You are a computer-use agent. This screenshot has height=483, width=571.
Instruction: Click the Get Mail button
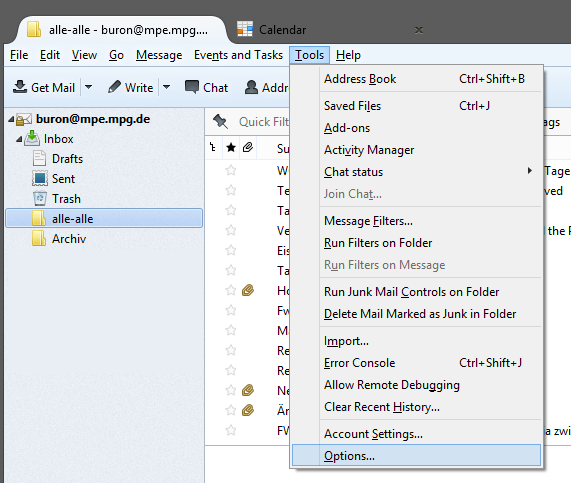pyautogui.click(x=44, y=87)
